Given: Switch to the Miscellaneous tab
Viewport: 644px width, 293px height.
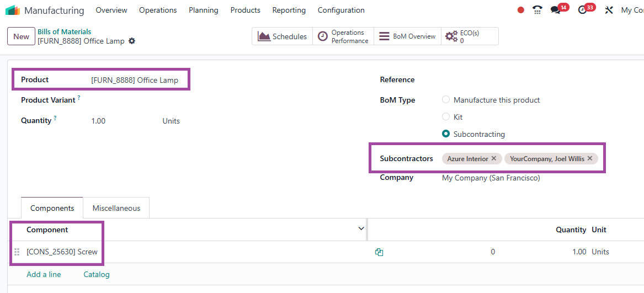Looking at the screenshot, I should point(116,208).
